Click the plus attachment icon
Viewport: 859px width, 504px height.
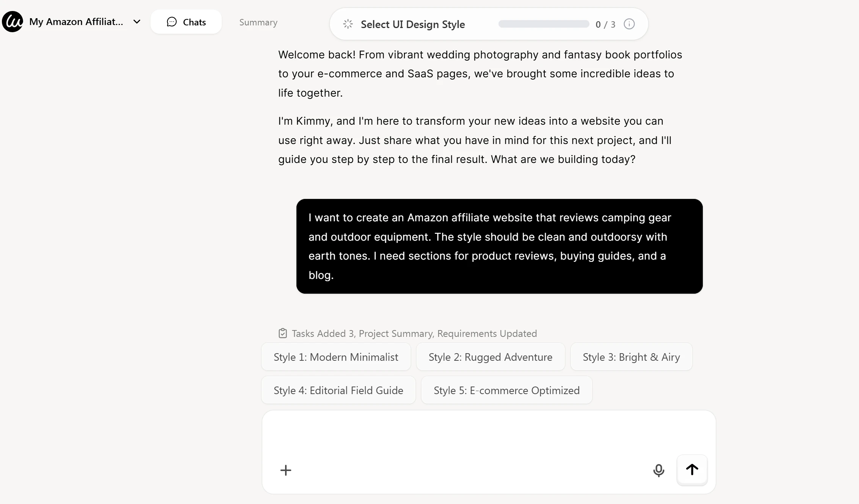[286, 470]
